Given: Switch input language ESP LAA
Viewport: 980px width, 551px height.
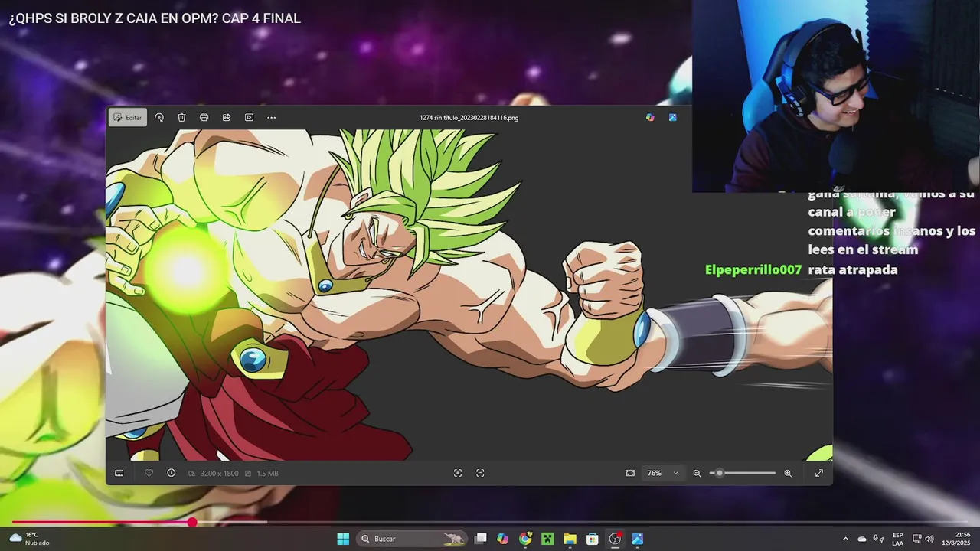Looking at the screenshot, I should coord(897,539).
